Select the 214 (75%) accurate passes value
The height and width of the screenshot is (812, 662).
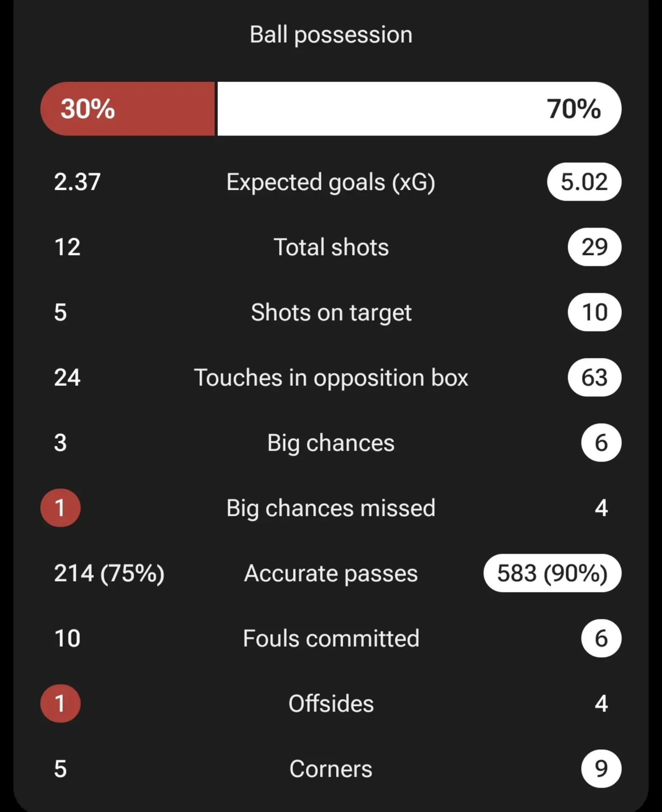coord(109,573)
